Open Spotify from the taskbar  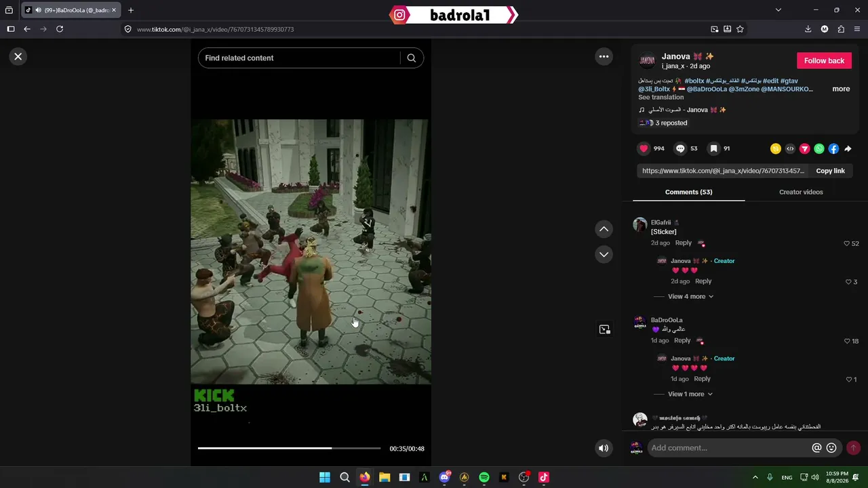484,477
